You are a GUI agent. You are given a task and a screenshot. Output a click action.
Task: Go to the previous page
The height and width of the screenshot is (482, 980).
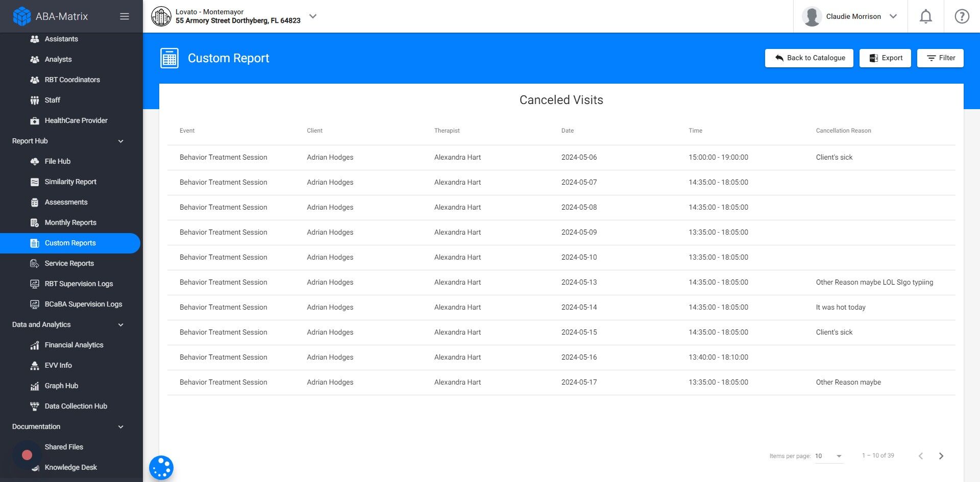tap(921, 456)
